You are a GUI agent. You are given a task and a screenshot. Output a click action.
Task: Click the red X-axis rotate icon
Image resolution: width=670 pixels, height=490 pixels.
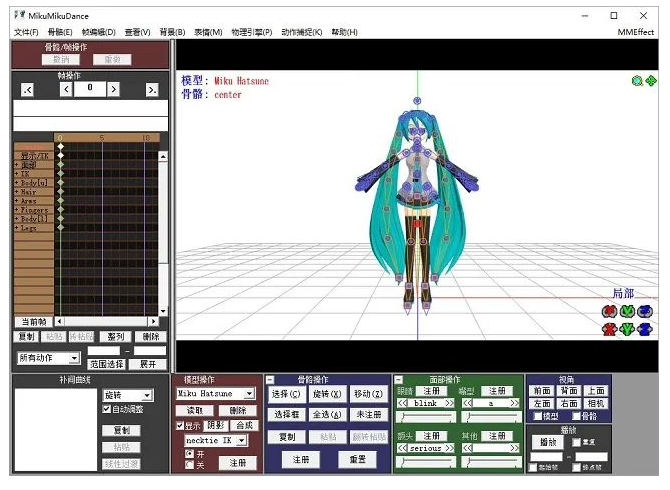(609, 312)
